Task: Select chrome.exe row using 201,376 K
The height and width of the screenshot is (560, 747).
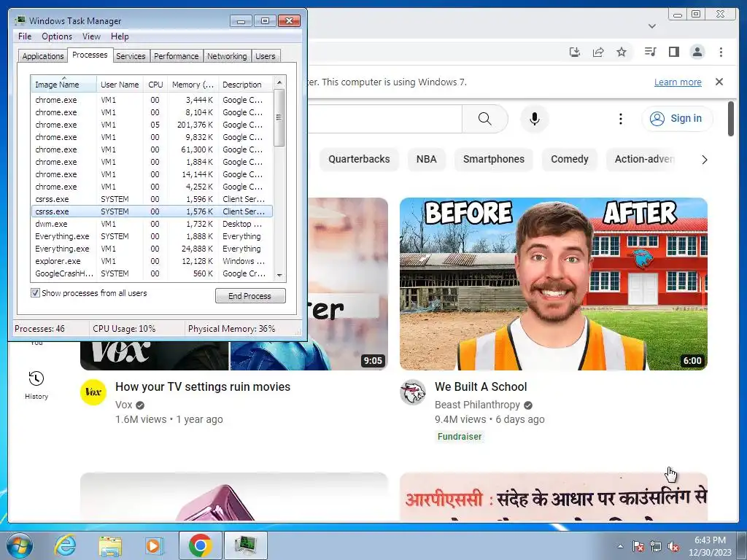Action: pyautogui.click(x=152, y=125)
